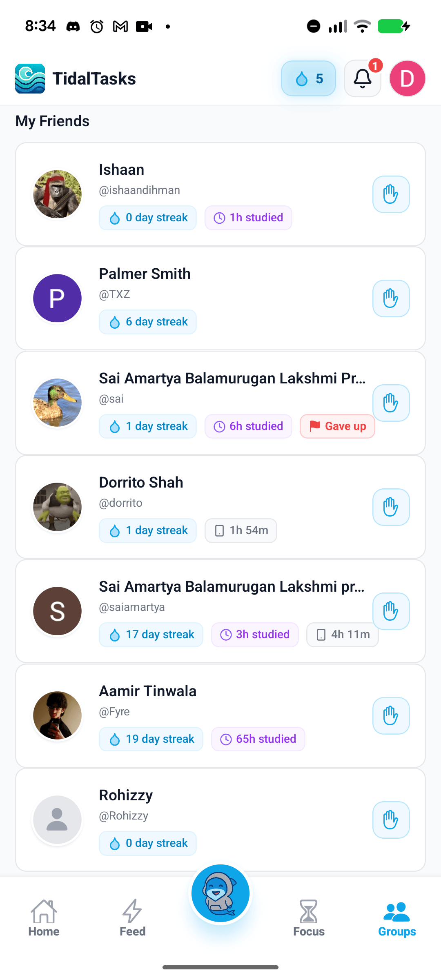
Task: Switch to the Home tab
Action: (44, 918)
